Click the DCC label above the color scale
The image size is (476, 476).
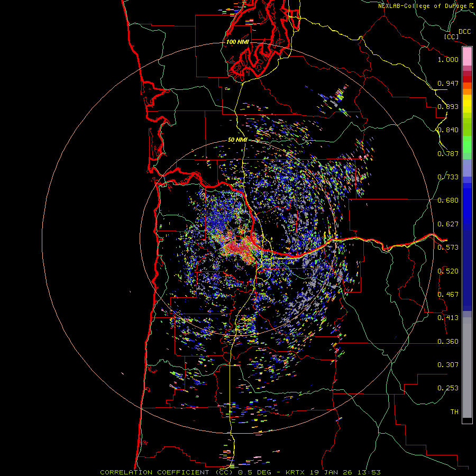[464, 32]
